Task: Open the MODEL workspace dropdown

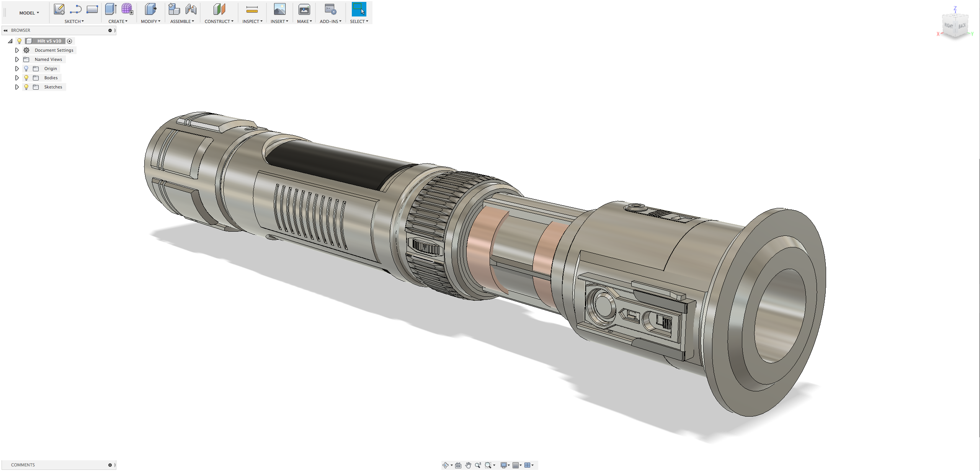Action: click(x=29, y=13)
